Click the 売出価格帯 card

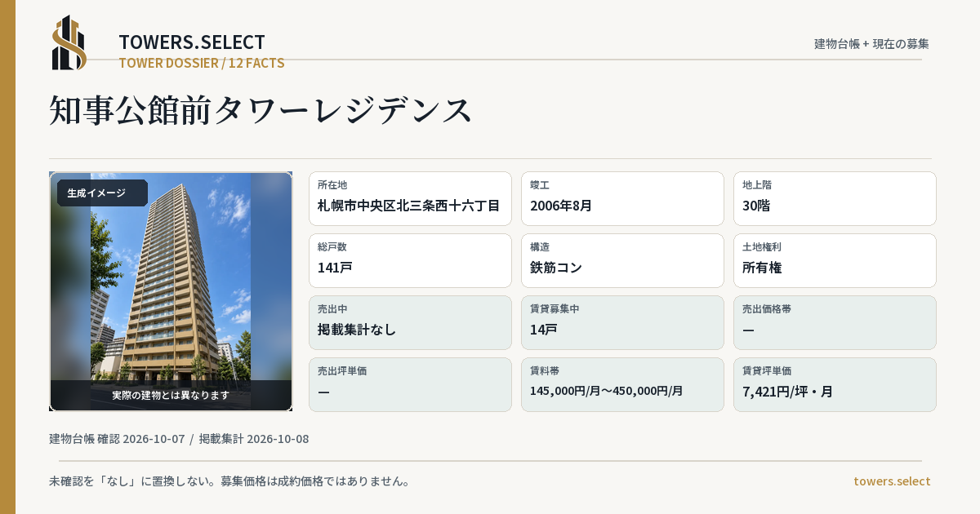pyautogui.click(x=835, y=322)
